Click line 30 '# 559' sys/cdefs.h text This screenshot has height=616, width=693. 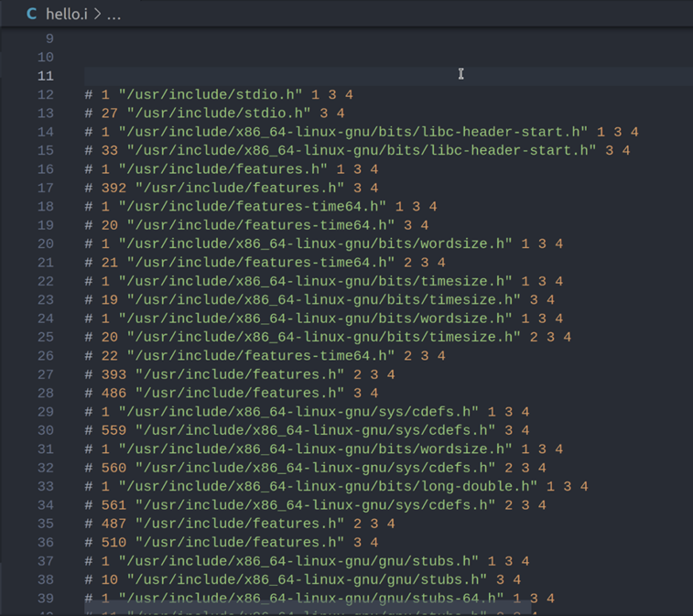(308, 430)
